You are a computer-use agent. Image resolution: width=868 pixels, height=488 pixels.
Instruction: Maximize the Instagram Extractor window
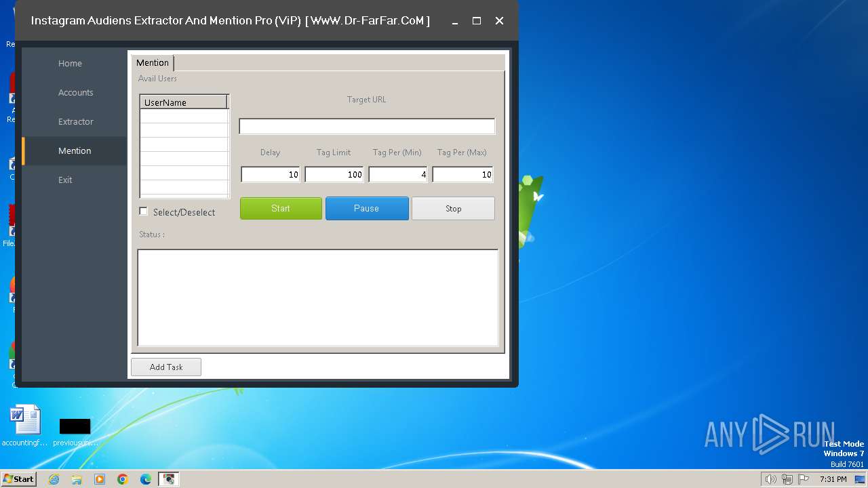coord(477,20)
